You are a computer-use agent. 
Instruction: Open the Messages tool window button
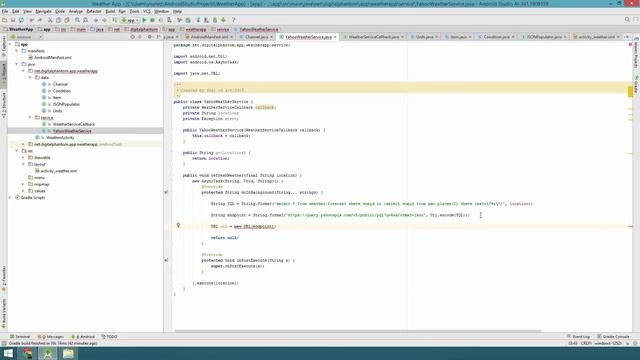click(x=51, y=337)
